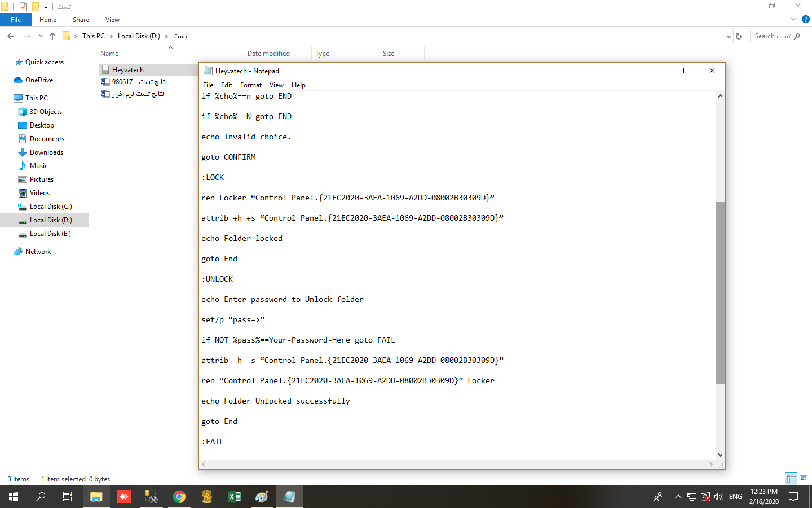Open the Notepad Edit menu

pos(227,85)
